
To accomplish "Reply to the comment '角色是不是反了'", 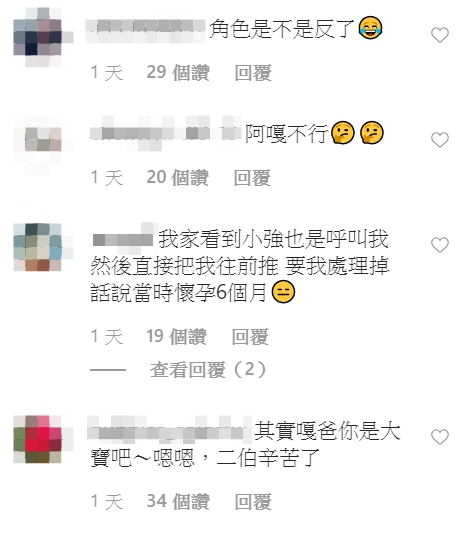I will pos(253,73).
